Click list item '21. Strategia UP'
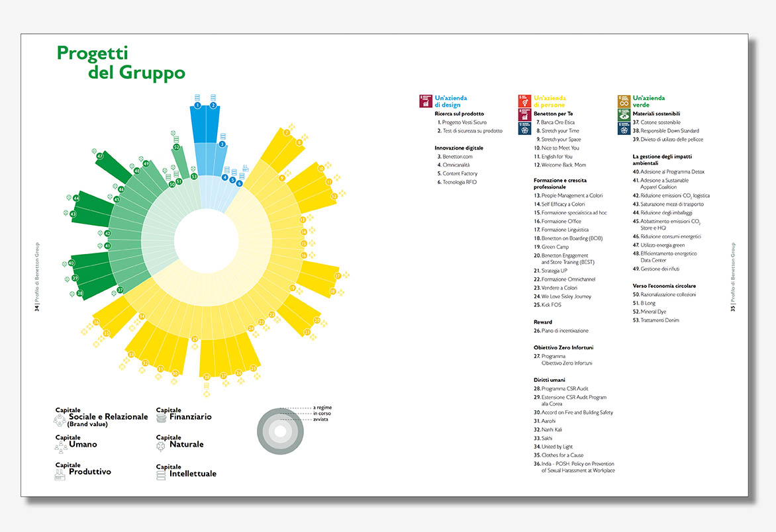Viewport: 776px width, 532px height. click(x=550, y=271)
